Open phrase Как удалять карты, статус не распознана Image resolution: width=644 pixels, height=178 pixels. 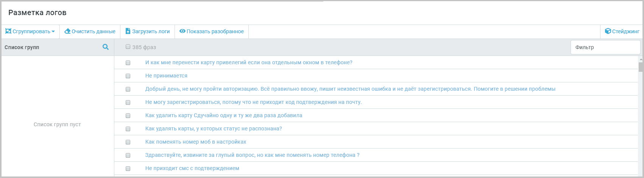click(214, 128)
